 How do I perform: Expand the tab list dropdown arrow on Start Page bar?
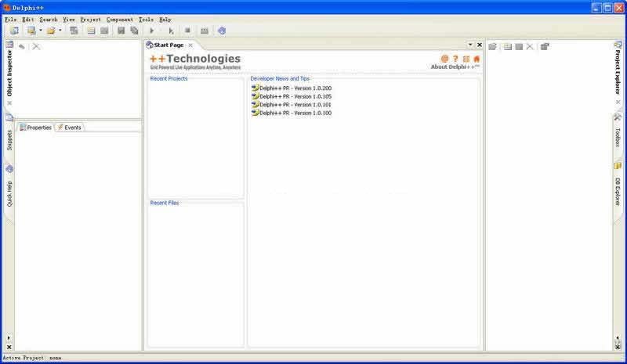(x=470, y=45)
